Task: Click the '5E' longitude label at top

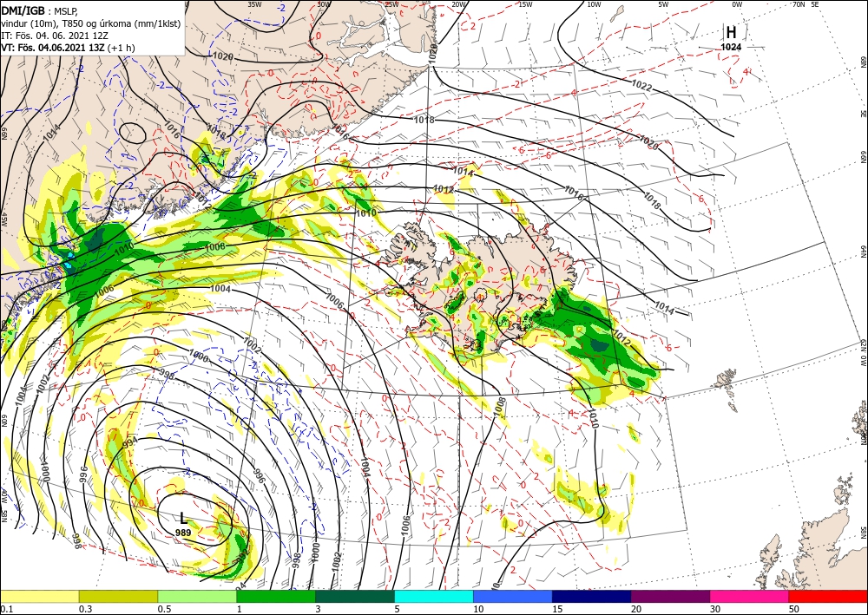Action: click(x=815, y=4)
